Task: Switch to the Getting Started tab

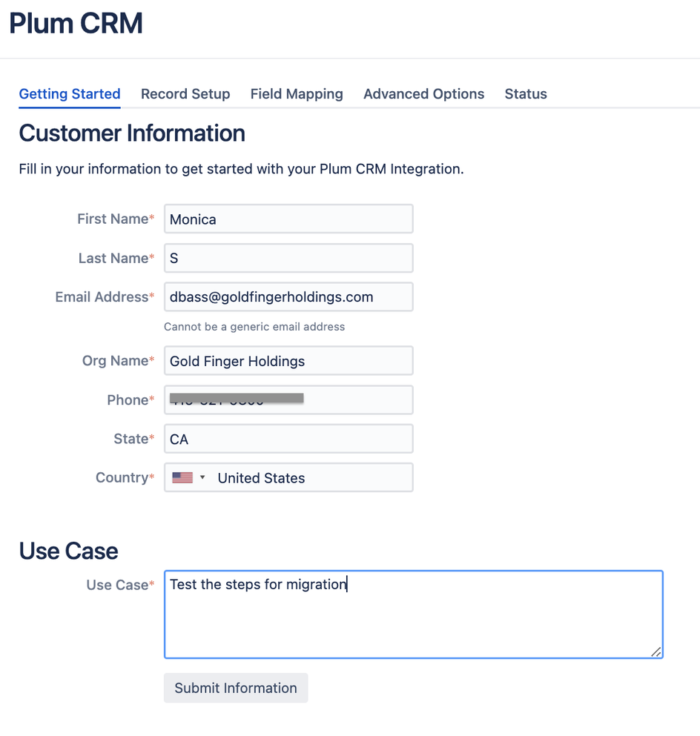Action: click(70, 94)
